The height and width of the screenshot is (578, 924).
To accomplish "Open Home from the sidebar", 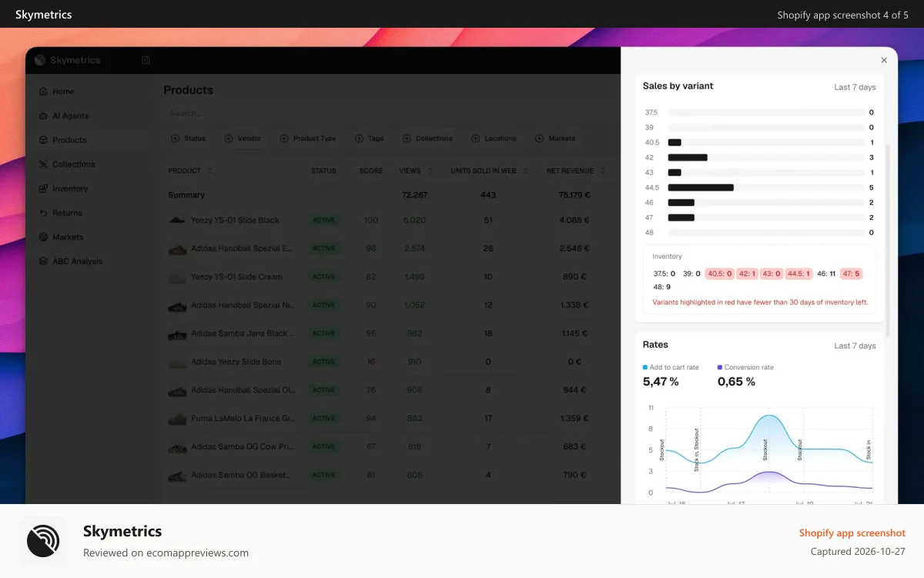I will pos(63,92).
